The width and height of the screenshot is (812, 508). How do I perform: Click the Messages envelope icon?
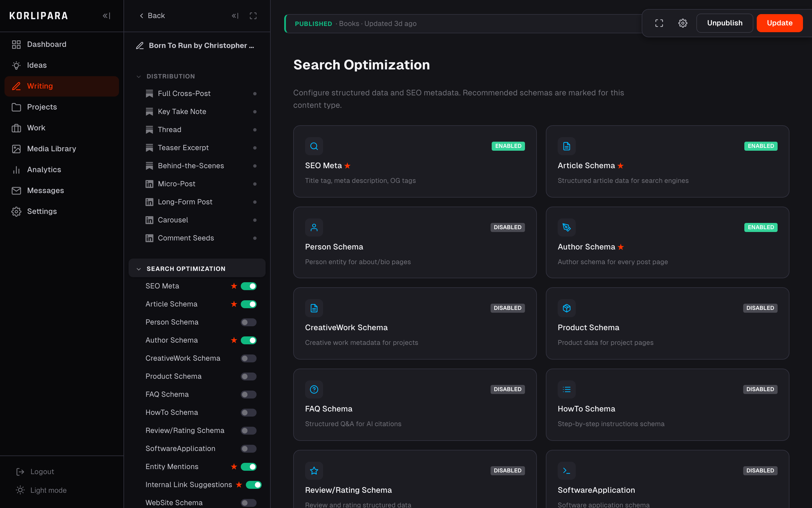(16, 190)
